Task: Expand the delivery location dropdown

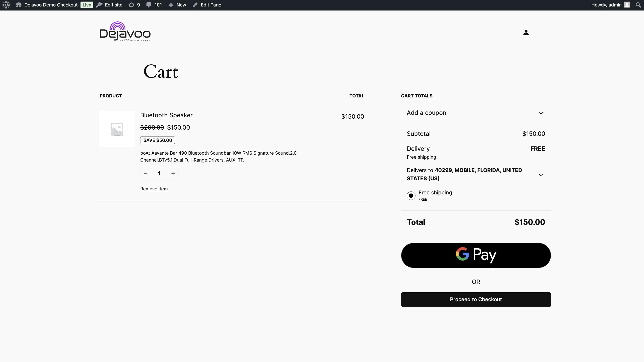Action: pos(541,175)
